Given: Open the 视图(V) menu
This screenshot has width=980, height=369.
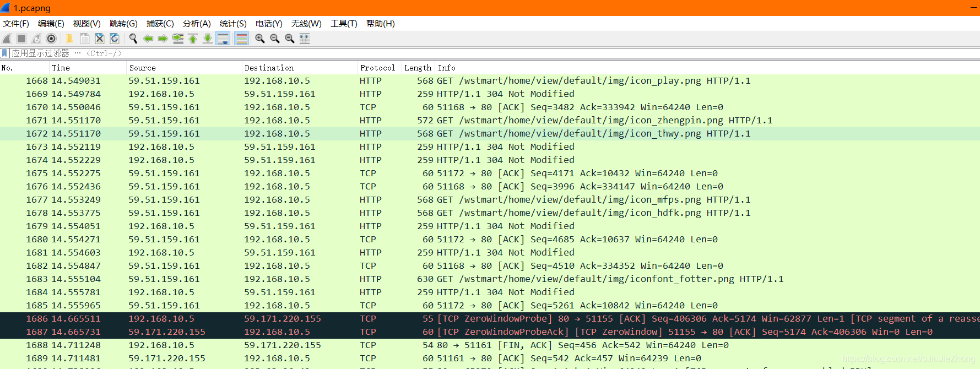Looking at the screenshot, I should pos(87,24).
